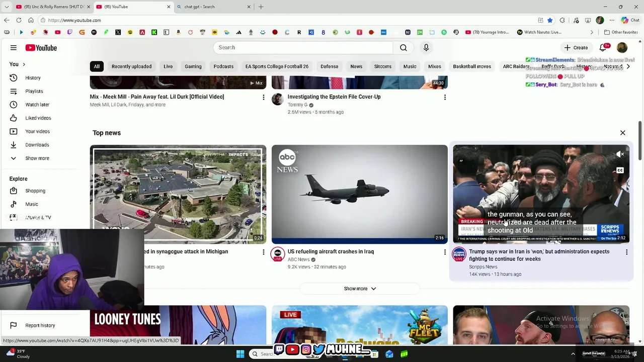Screen dimensions: 644x362
Task: Toggle captions on the Scripps preview
Action: click(x=620, y=170)
